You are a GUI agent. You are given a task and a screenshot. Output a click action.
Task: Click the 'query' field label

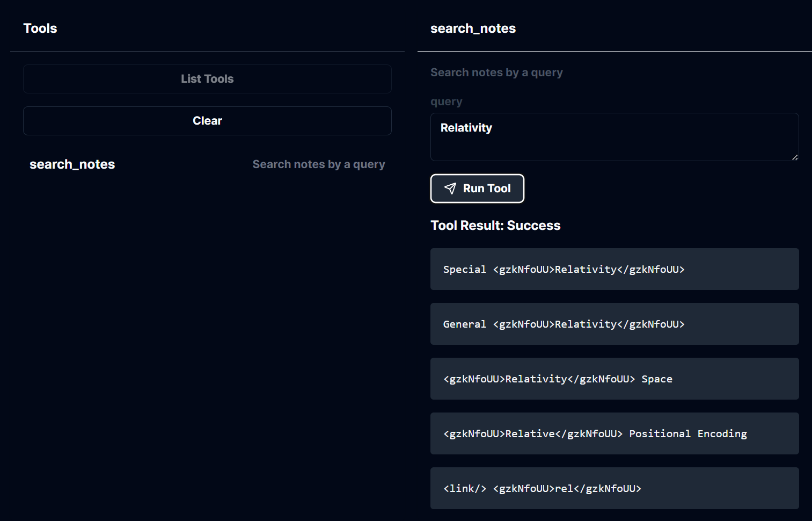(x=446, y=102)
